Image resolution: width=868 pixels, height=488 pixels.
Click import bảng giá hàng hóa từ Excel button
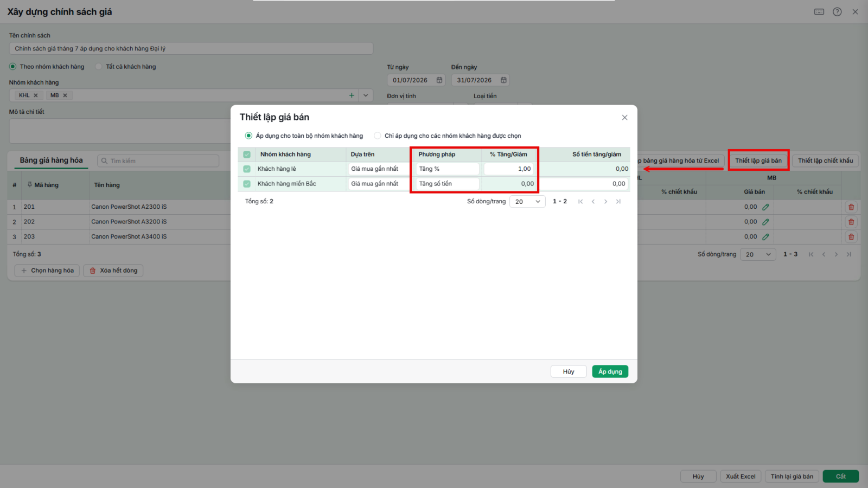[x=680, y=160]
